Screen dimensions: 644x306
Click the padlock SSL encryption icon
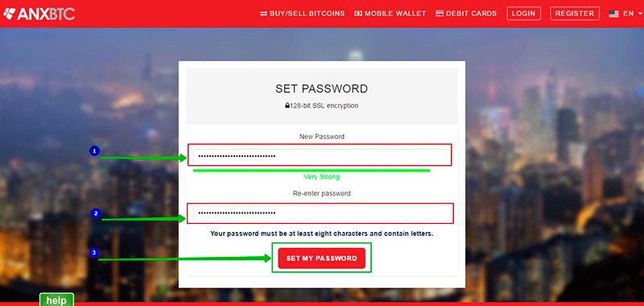287,105
